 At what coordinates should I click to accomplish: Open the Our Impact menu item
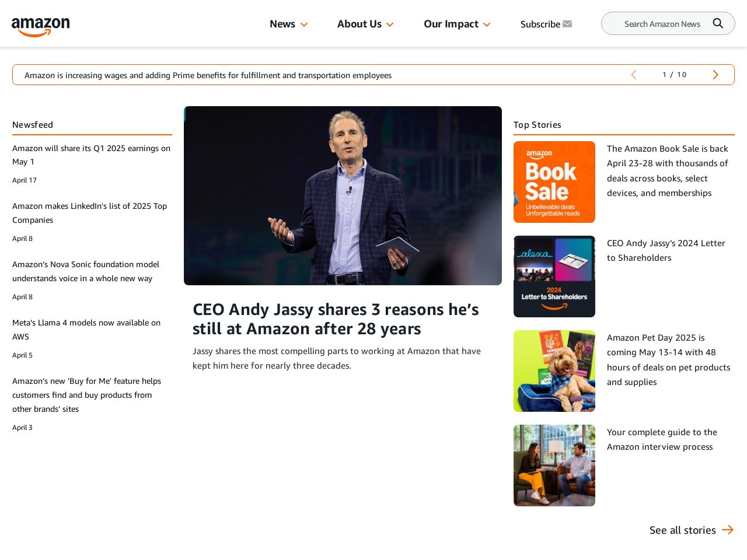pos(451,24)
